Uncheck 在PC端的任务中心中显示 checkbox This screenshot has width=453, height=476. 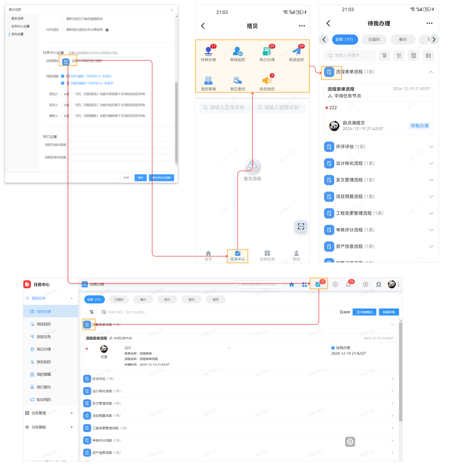63,76
